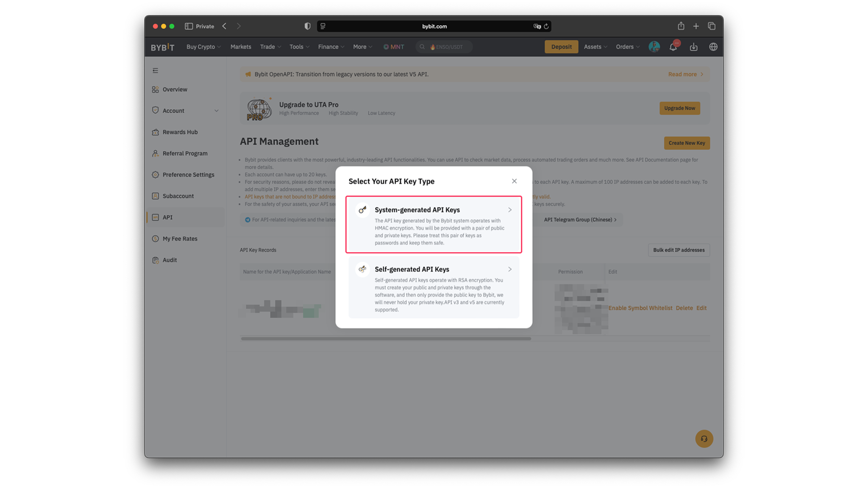Open the user profile avatar
868x488 pixels.
coord(654,47)
